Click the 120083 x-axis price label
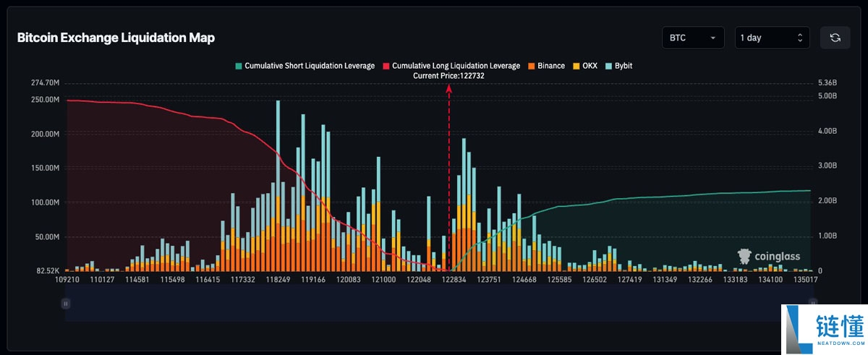The width and height of the screenshot is (868, 355). pyautogui.click(x=349, y=279)
